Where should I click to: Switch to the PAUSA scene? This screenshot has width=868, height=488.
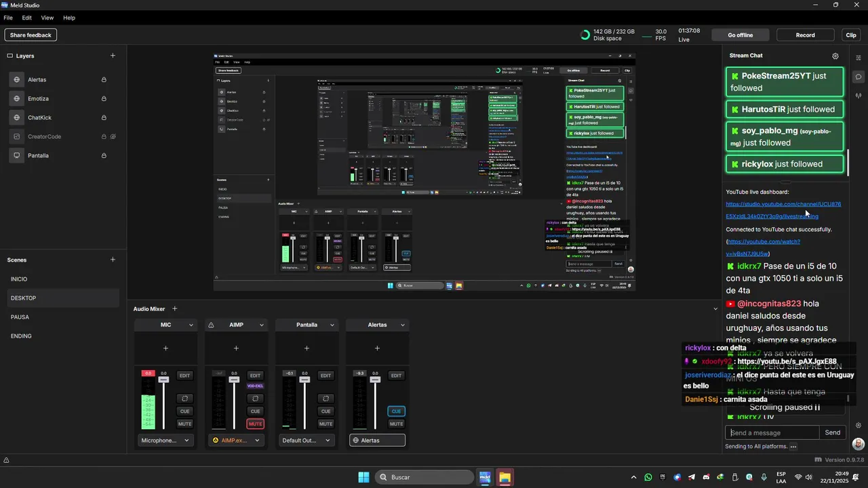coord(63,317)
